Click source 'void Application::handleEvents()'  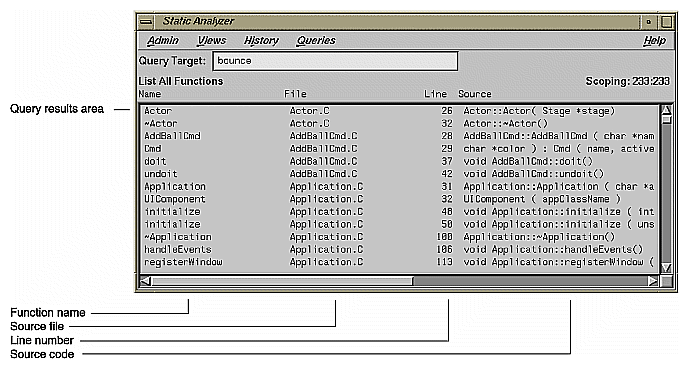553,250
